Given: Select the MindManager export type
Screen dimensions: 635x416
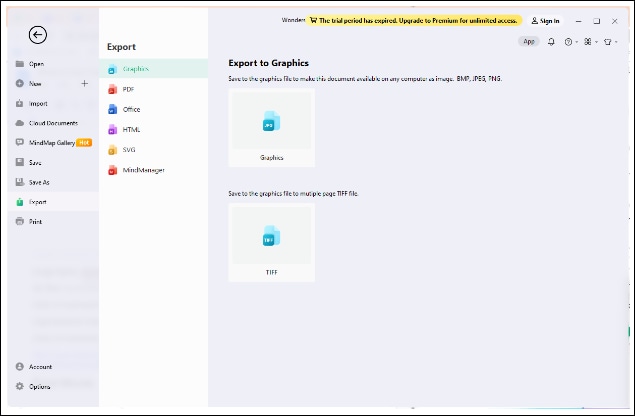Looking at the screenshot, I should pyautogui.click(x=153, y=170).
